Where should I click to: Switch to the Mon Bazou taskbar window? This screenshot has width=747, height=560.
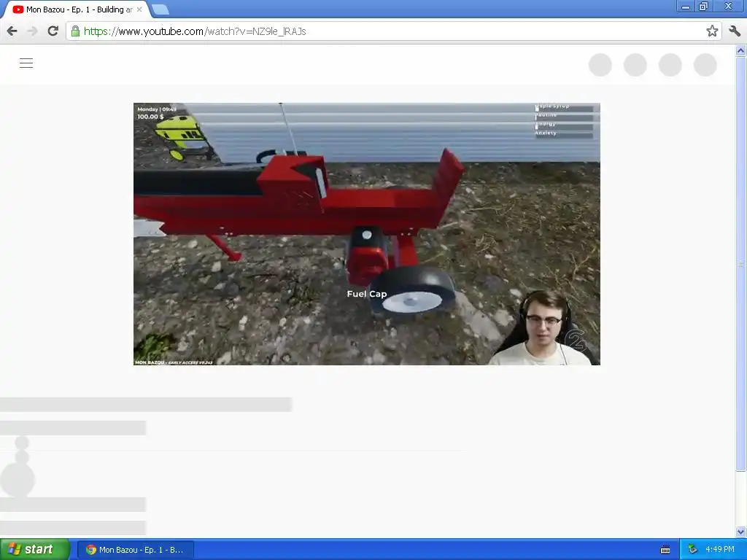pos(135,550)
